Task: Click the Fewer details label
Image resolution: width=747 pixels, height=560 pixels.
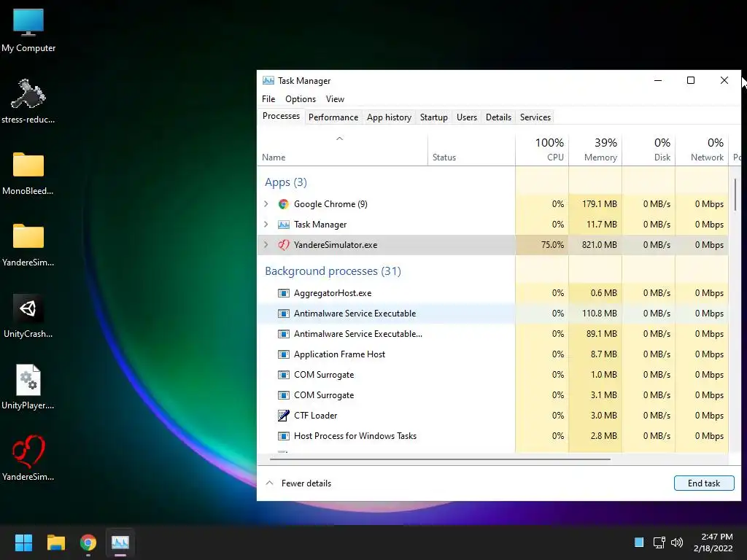Action: tap(306, 483)
